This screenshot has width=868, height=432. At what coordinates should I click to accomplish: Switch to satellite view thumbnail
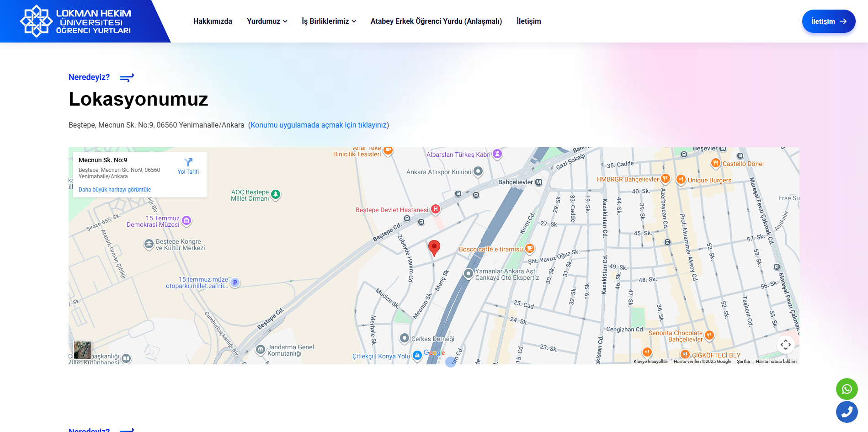point(83,350)
